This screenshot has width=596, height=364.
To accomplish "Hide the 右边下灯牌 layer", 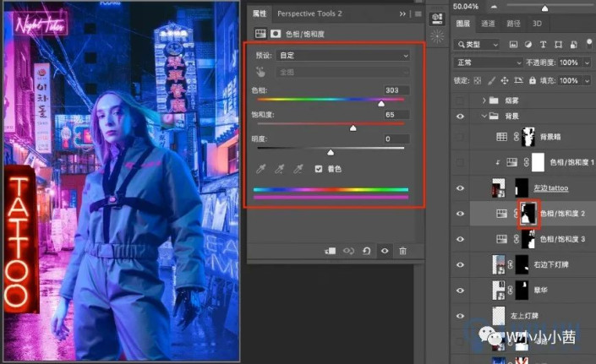I will click(x=460, y=265).
